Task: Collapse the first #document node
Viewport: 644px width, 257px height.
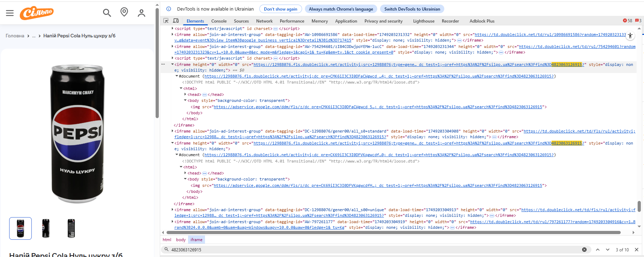Action: pyautogui.click(x=177, y=76)
